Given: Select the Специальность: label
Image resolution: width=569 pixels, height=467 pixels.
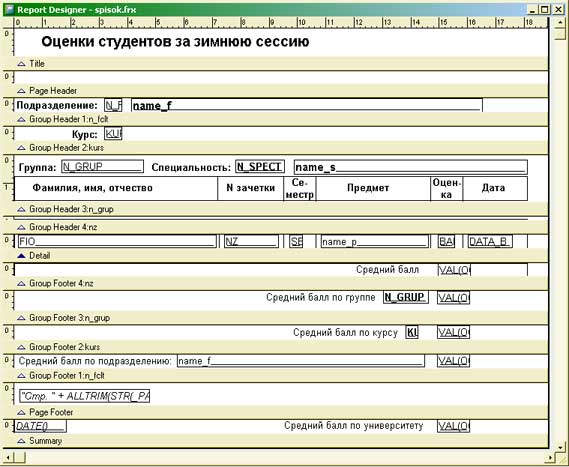Looking at the screenshot, I should [x=191, y=167].
